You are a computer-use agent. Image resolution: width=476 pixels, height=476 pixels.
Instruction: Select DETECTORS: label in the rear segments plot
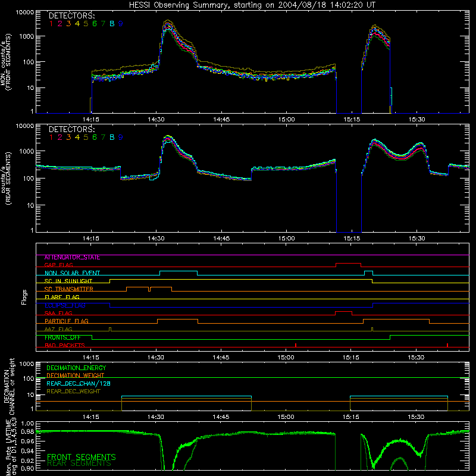coord(71,129)
